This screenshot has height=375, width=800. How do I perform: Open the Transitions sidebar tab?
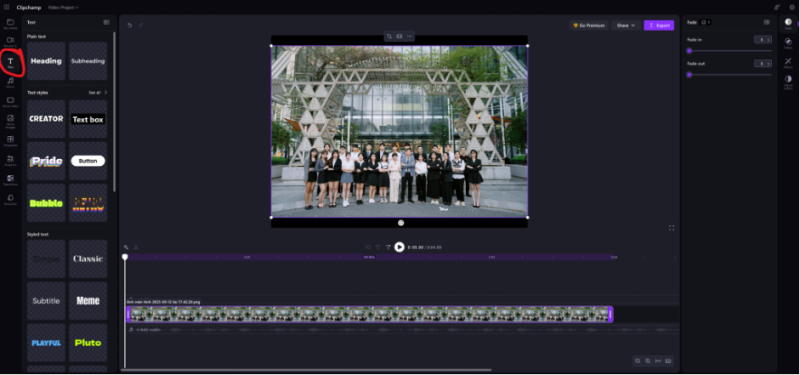pyautogui.click(x=10, y=180)
